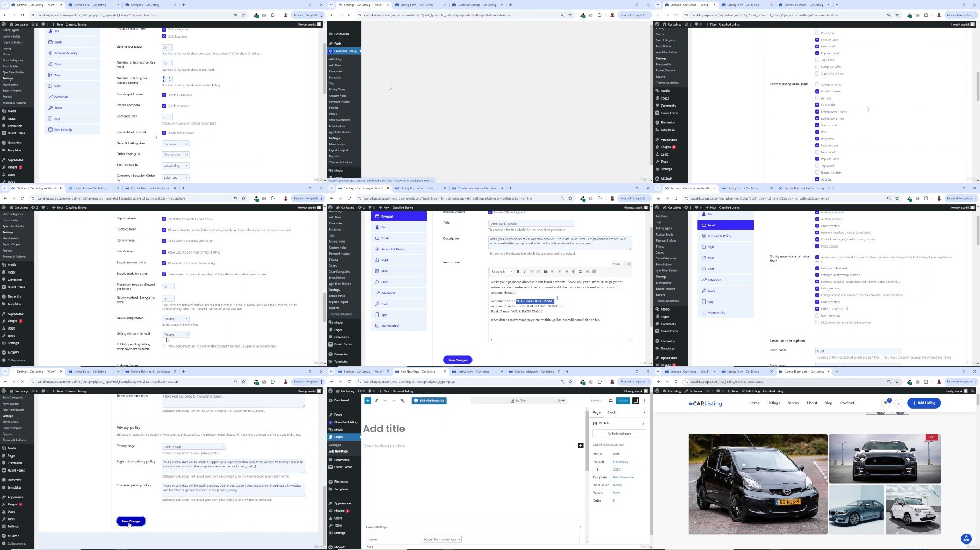Screen dimensions: 980x550
Task: Click the preview icon next to Save draft
Action: point(611,401)
